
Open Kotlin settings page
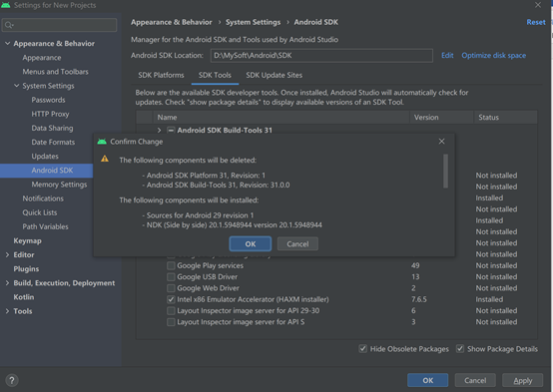point(24,297)
